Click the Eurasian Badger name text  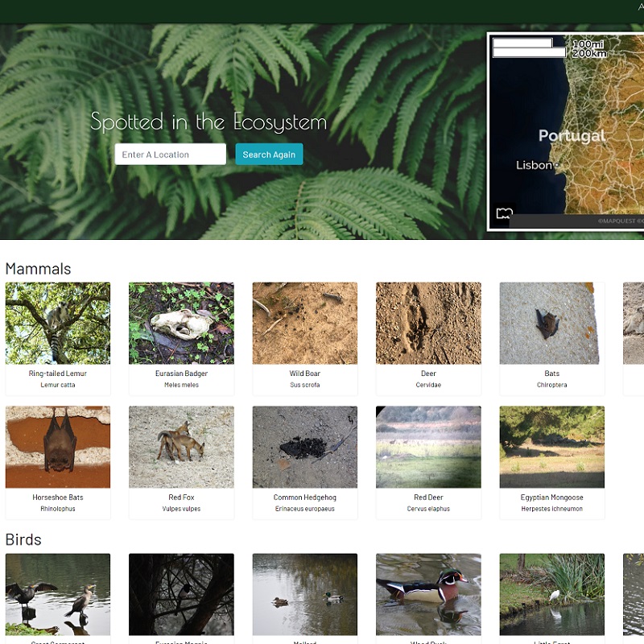click(x=182, y=374)
